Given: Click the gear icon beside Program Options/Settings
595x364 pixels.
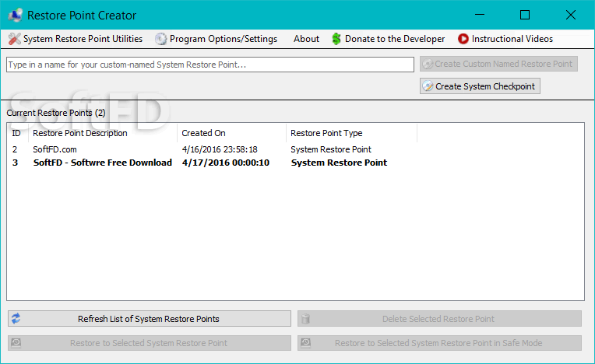Looking at the screenshot, I should point(161,39).
